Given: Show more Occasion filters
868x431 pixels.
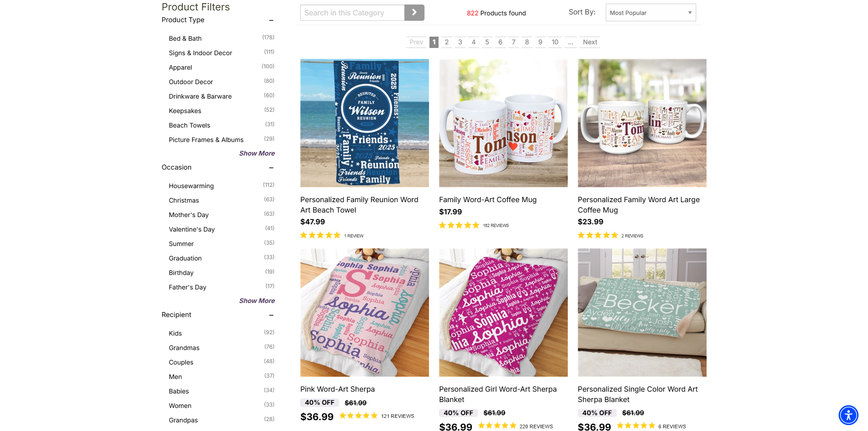Looking at the screenshot, I should 257,301.
